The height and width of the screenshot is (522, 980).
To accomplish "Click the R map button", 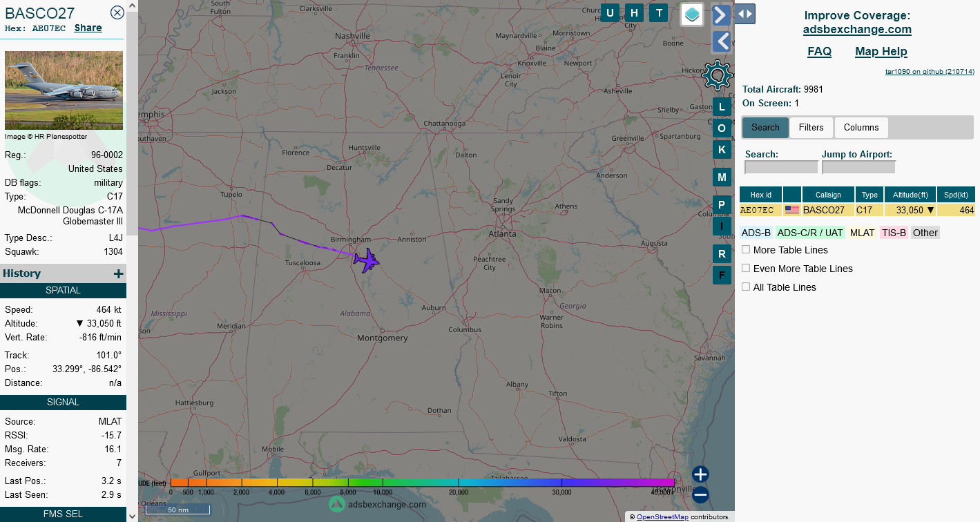I will point(722,254).
